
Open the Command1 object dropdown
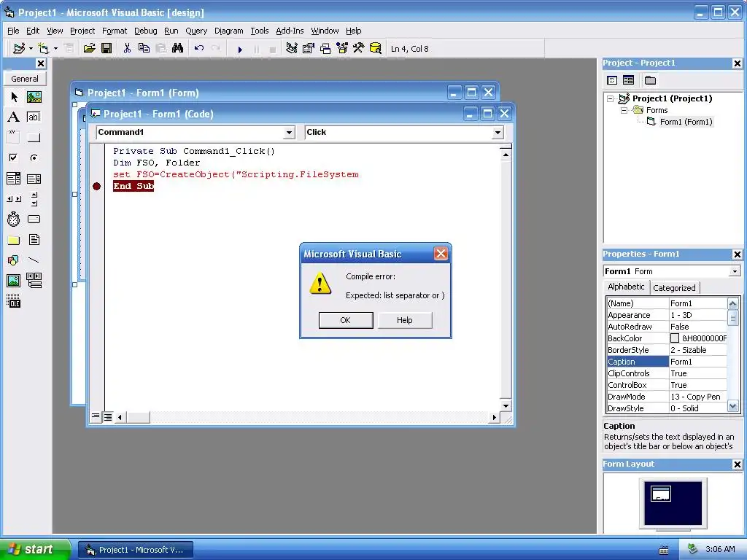[x=289, y=133]
